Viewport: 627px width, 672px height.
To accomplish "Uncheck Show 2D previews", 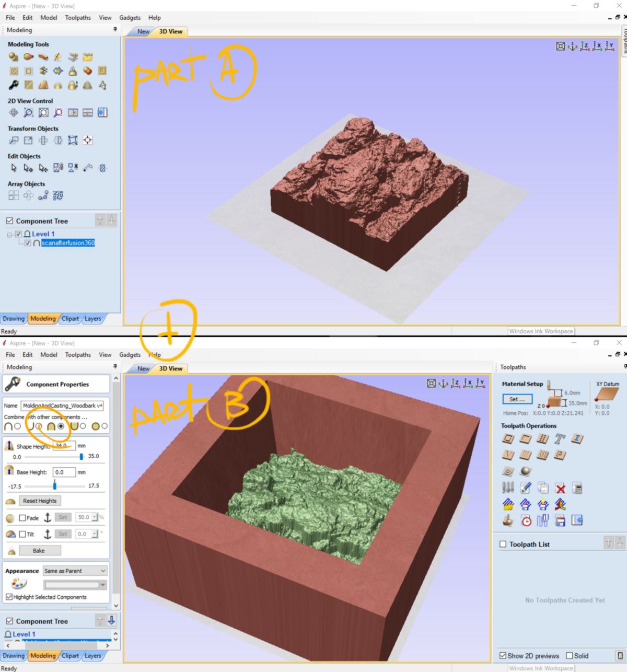I will pyautogui.click(x=503, y=656).
